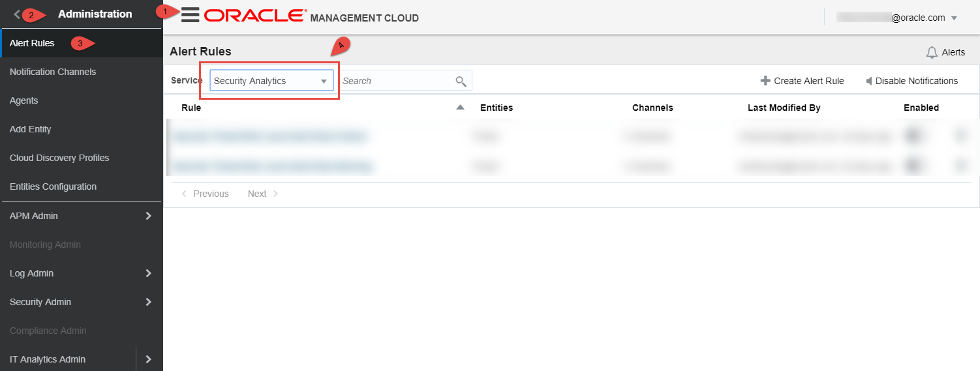
Task: Sort by Rule column ascending arrow
Action: click(x=460, y=108)
